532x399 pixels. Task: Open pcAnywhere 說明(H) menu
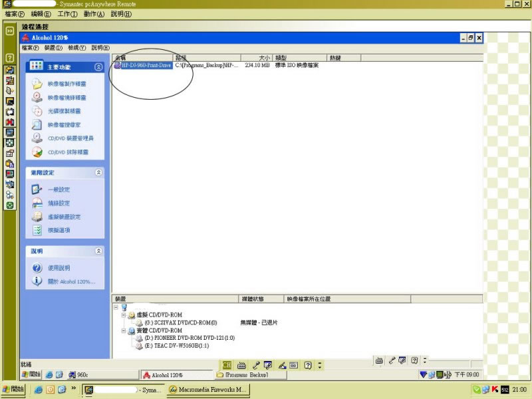(x=121, y=14)
